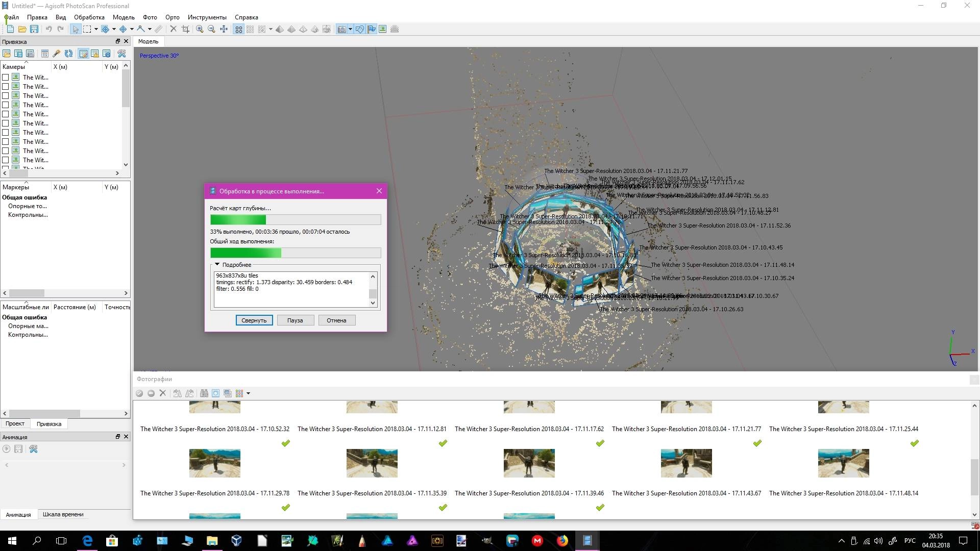
Task: Disable cameras with the minus icon in Фотографии toolbar
Action: (151, 393)
